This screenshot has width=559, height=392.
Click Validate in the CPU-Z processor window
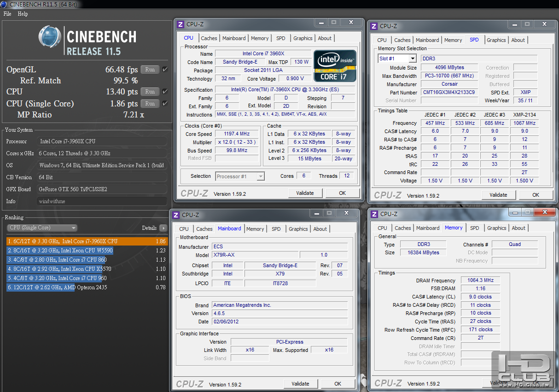pyautogui.click(x=305, y=193)
